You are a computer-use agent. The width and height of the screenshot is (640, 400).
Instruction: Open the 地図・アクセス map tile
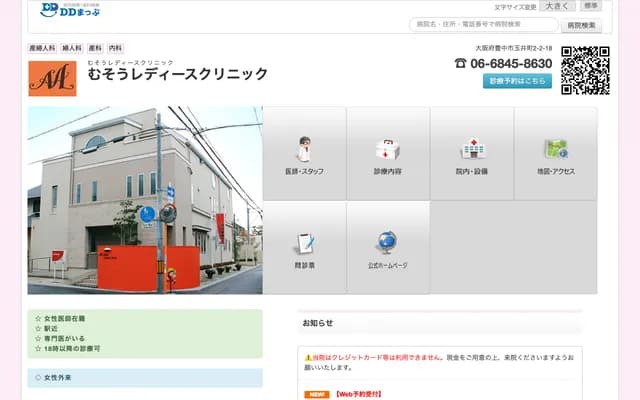pyautogui.click(x=556, y=153)
